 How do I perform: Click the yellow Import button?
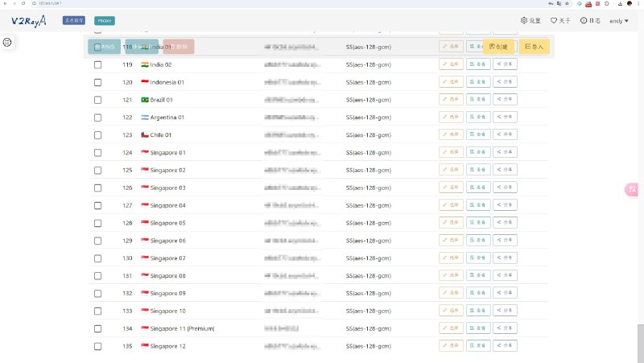(534, 47)
